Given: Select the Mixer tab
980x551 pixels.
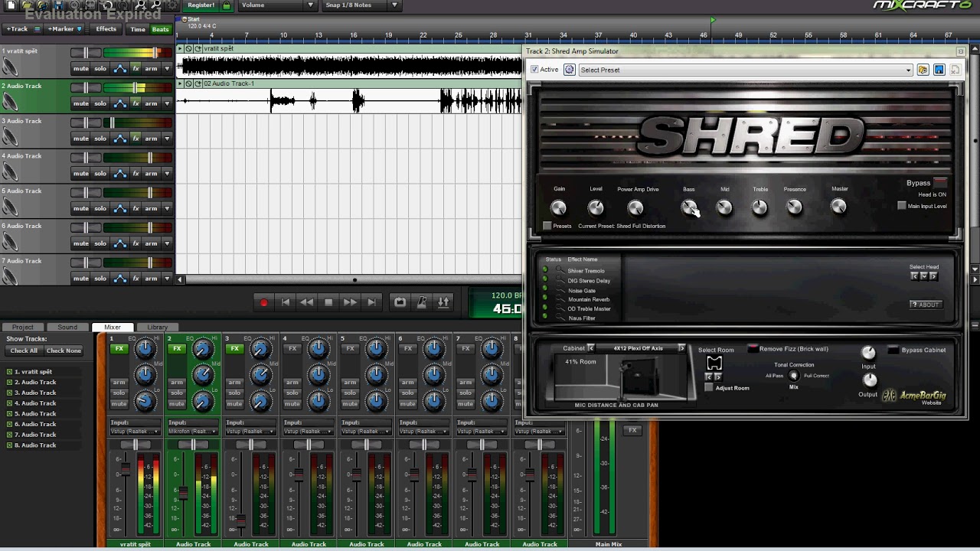Looking at the screenshot, I should (x=113, y=327).
